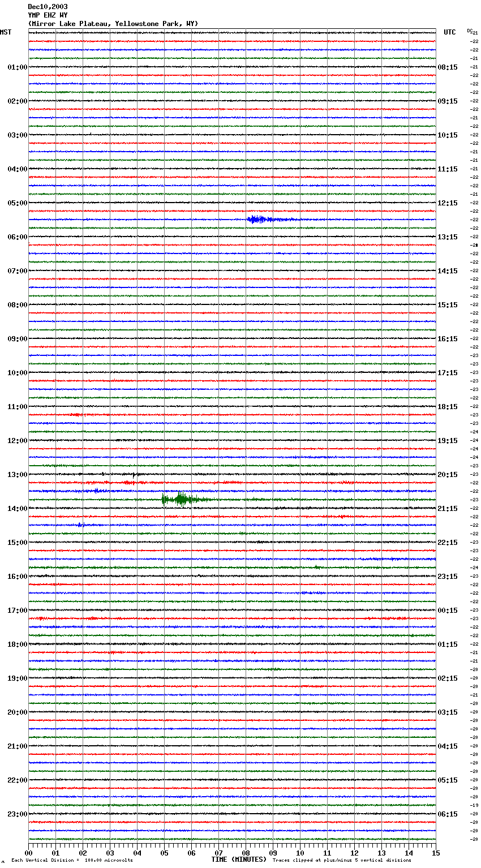Select the 01:00 MST row label
The height and width of the screenshot is (868, 481).
(18, 67)
